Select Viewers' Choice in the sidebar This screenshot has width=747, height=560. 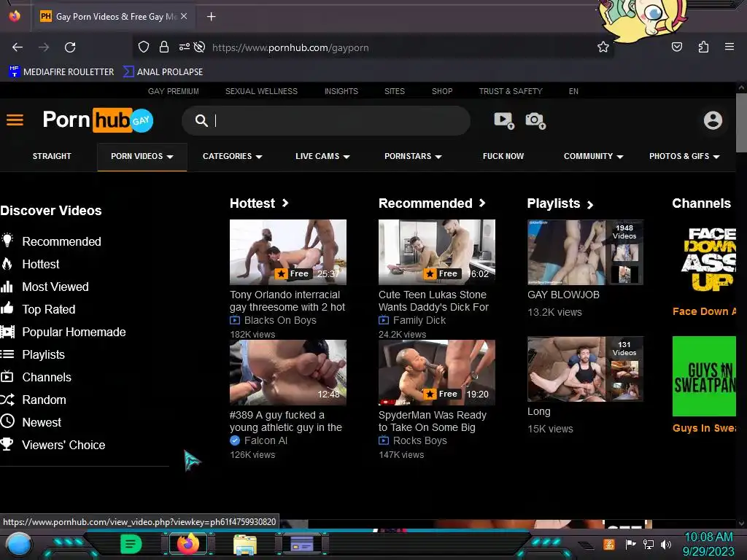pyautogui.click(x=63, y=445)
